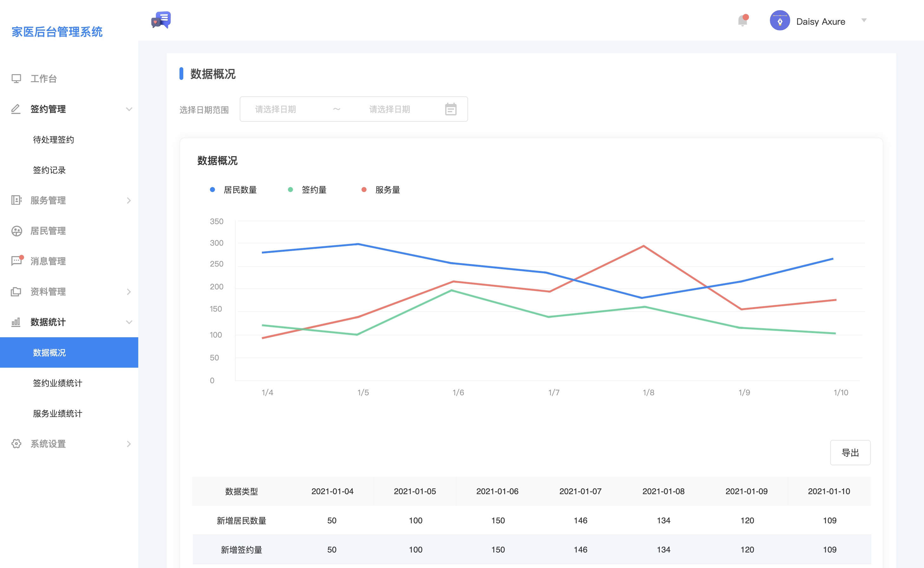The height and width of the screenshot is (568, 924).
Task: Click the green line point at 1/6
Action: 452,290
